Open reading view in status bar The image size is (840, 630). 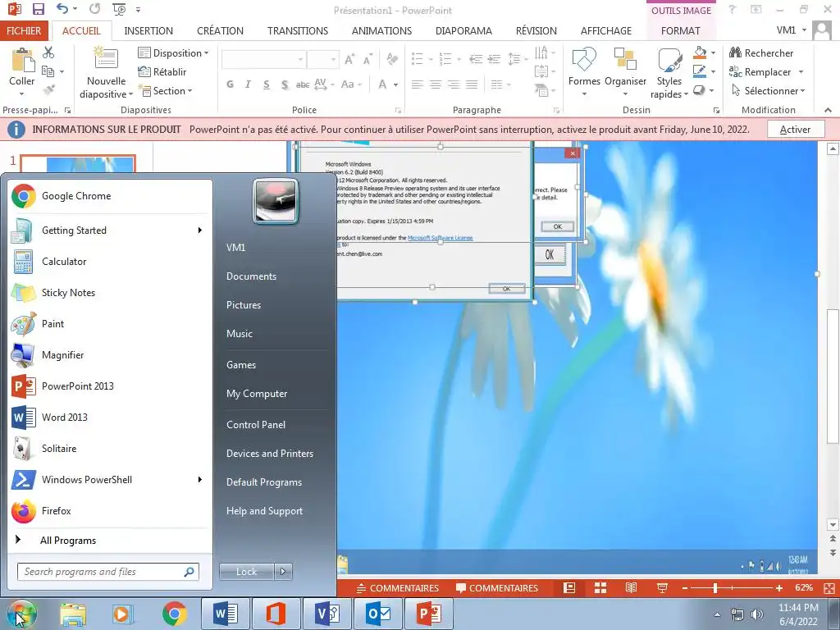point(631,587)
